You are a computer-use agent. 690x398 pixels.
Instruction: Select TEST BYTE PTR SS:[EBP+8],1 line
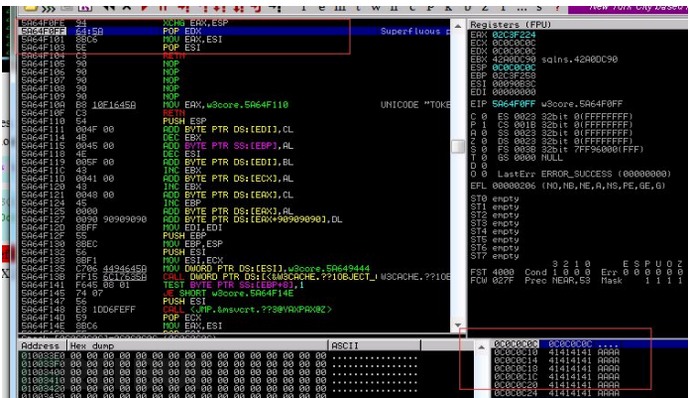(233, 285)
